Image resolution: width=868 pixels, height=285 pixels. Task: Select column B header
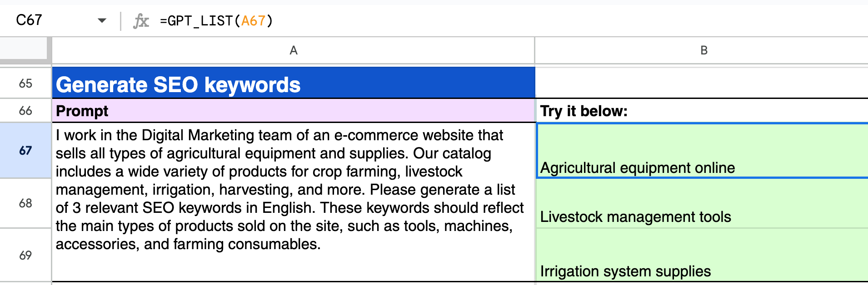(703, 50)
